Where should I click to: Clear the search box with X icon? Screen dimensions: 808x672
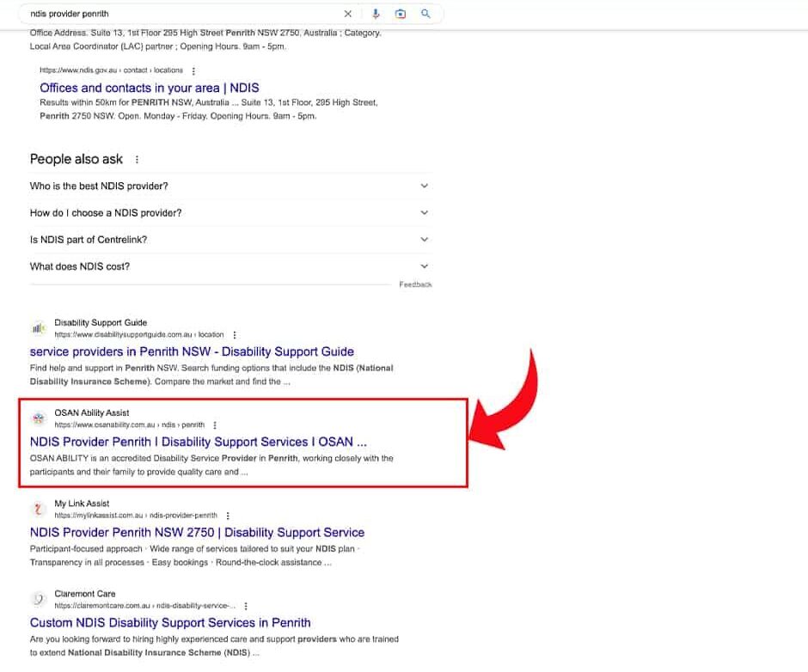pos(348,14)
